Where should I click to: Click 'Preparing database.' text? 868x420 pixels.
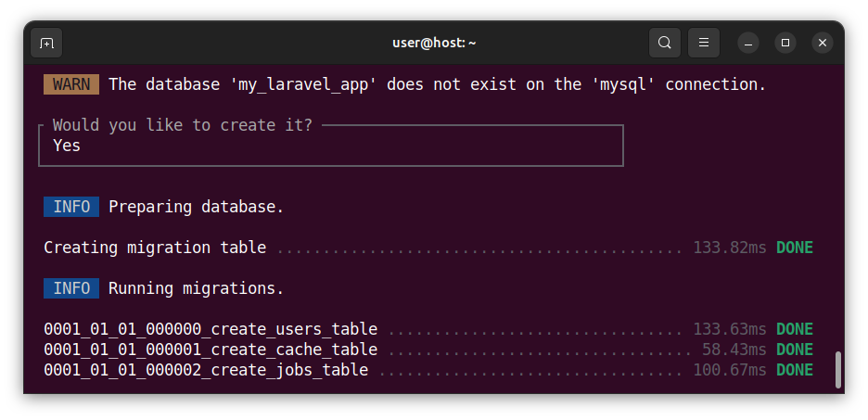196,207
